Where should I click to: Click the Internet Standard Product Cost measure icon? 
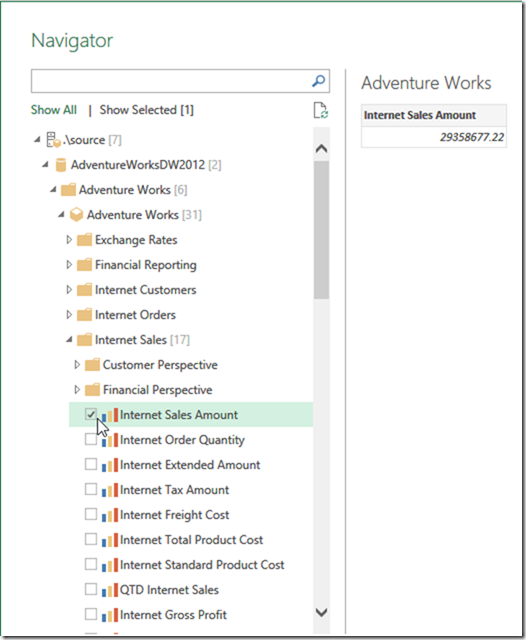pyautogui.click(x=110, y=565)
